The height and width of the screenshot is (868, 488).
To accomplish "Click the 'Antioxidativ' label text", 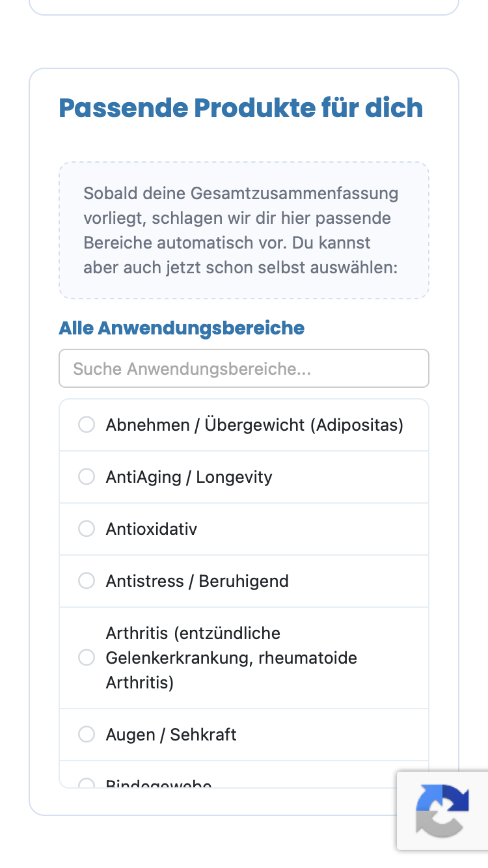I will tap(151, 529).
